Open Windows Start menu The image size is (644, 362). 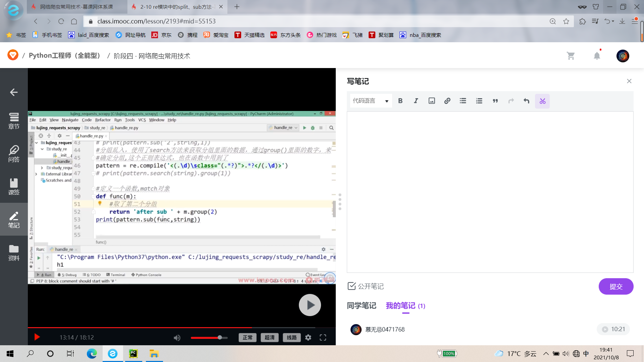10,354
